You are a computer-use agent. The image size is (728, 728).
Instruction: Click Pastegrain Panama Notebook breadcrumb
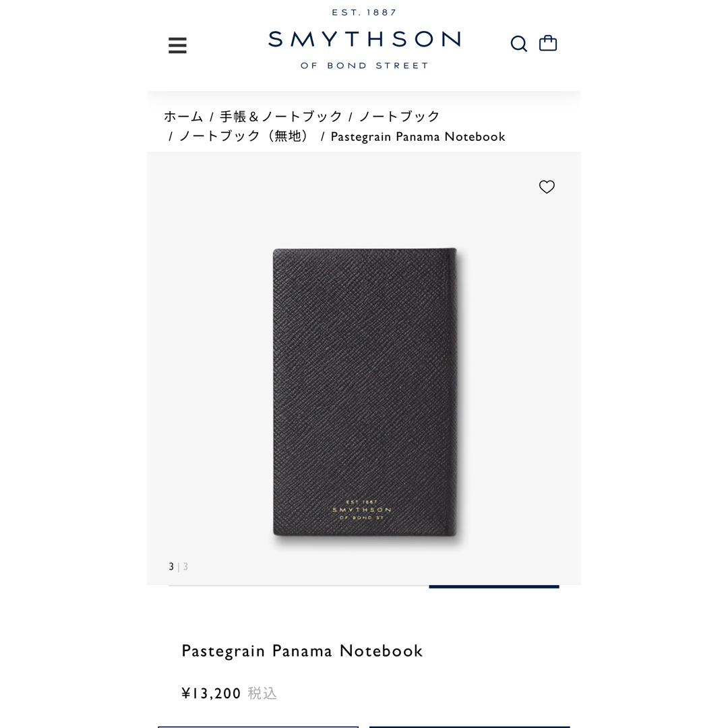tap(418, 136)
